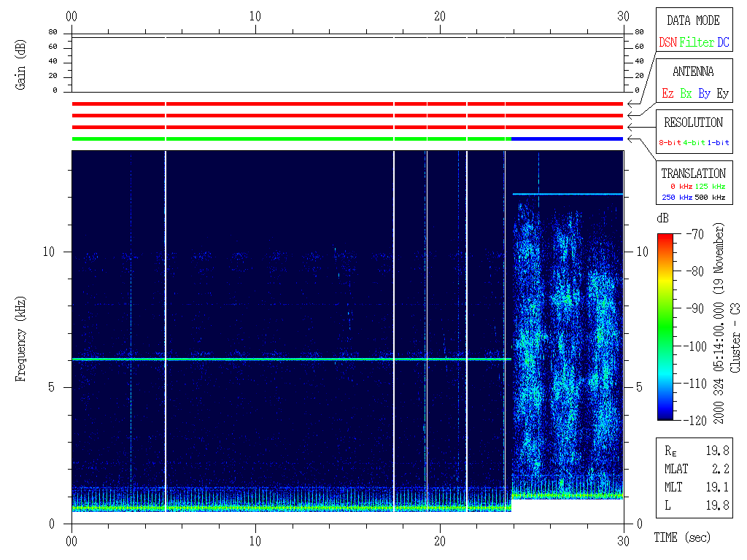Click the red DSN label in the DATA MODE legend
Viewport: 747px width, 560px height.
pos(667,43)
